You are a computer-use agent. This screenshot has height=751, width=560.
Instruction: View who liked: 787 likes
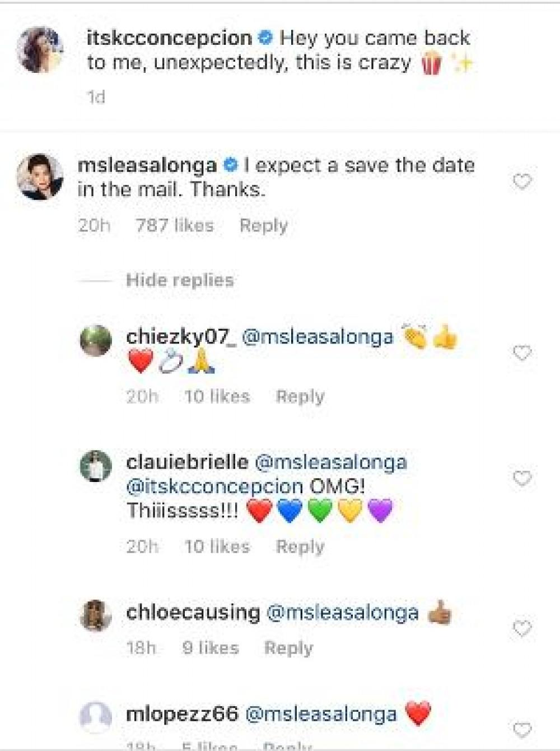tap(175, 226)
